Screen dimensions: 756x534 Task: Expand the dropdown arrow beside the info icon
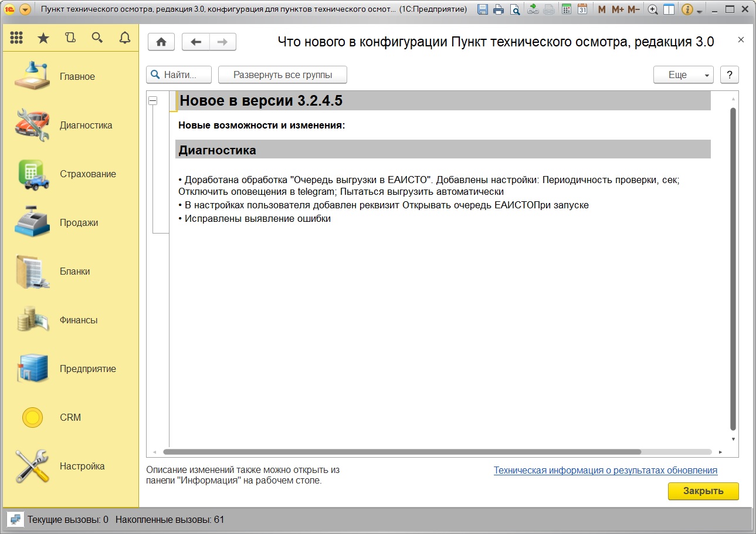700,11
